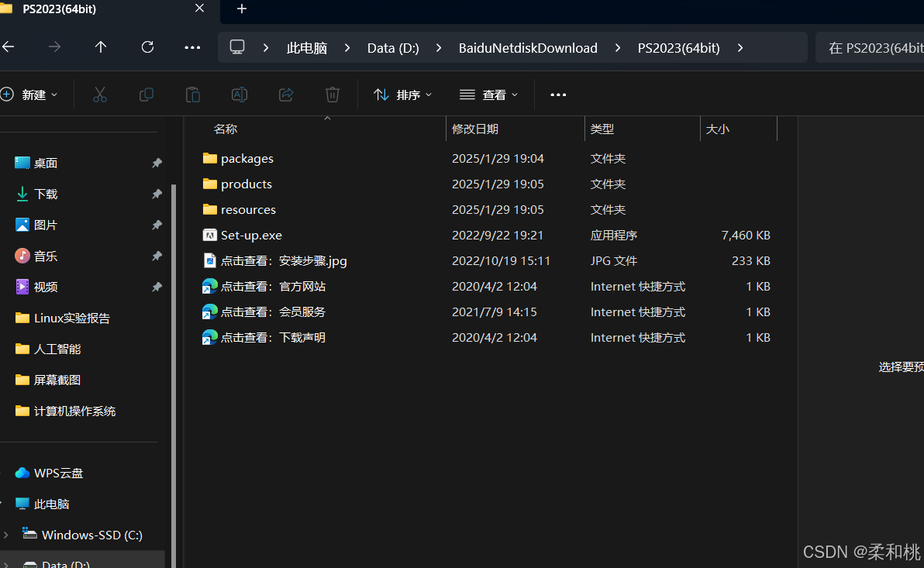Screen dimensions: 924x568
Task: Close the PS2023(64bit) tab
Action: tap(199, 9)
